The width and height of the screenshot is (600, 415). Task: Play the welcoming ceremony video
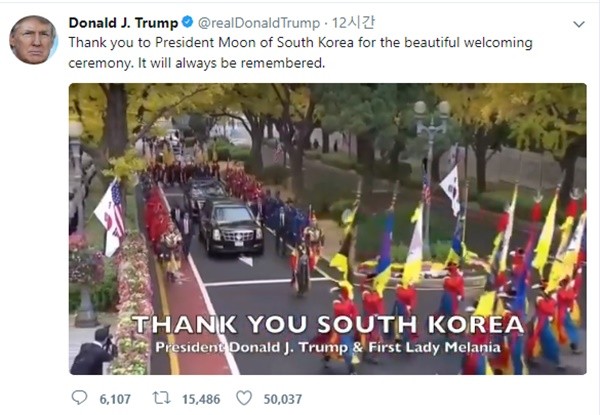pyautogui.click(x=328, y=229)
